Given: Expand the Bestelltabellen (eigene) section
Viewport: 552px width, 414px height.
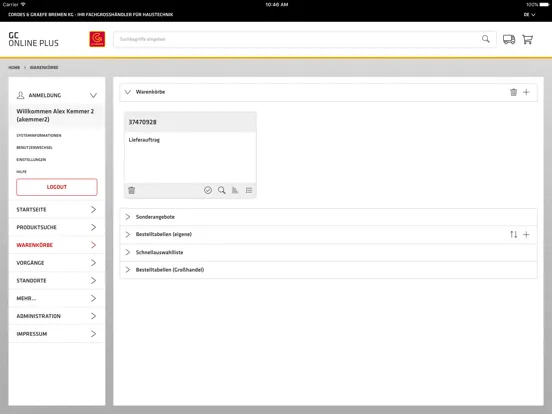Looking at the screenshot, I should tap(128, 234).
